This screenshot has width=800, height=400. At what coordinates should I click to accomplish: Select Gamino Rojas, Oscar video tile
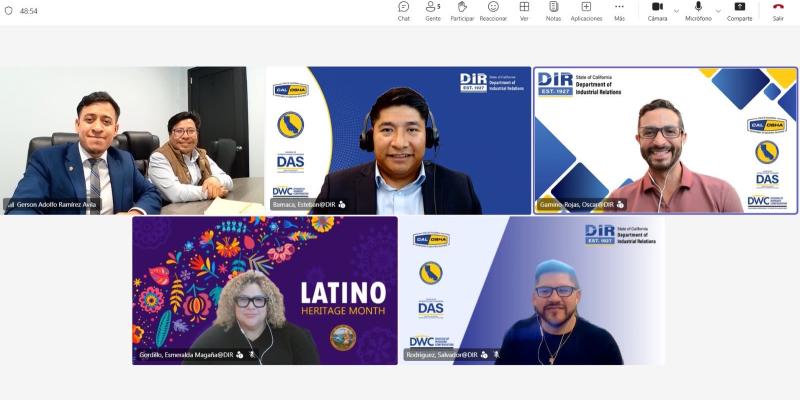point(665,140)
